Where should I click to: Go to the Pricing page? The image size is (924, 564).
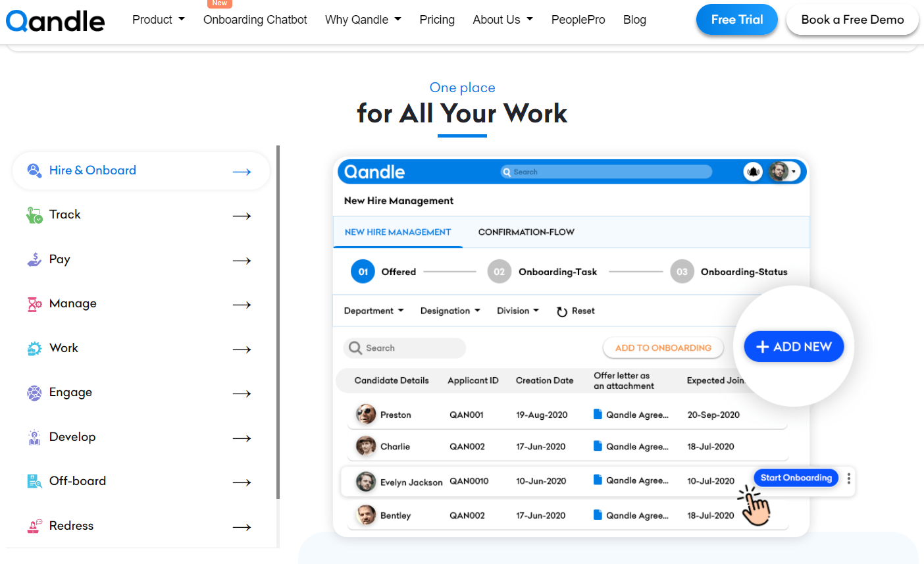437,20
